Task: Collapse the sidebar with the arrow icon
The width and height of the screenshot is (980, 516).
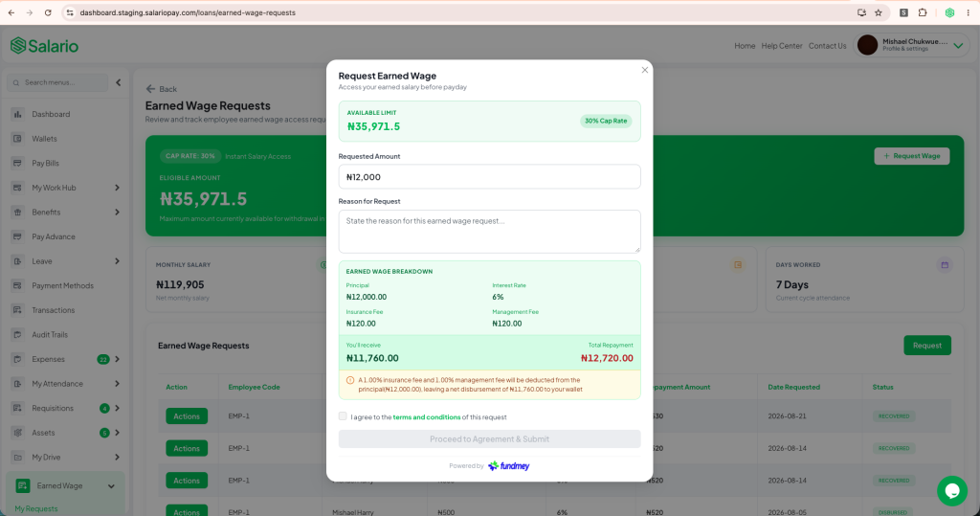Action: coord(118,82)
